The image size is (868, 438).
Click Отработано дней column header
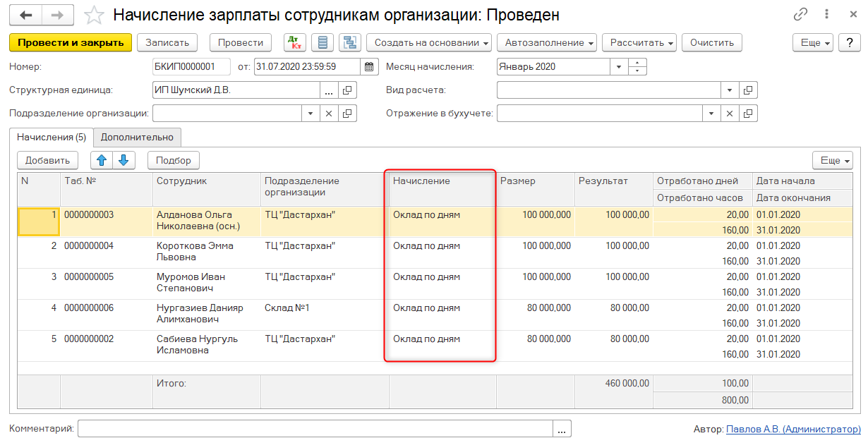(703, 181)
